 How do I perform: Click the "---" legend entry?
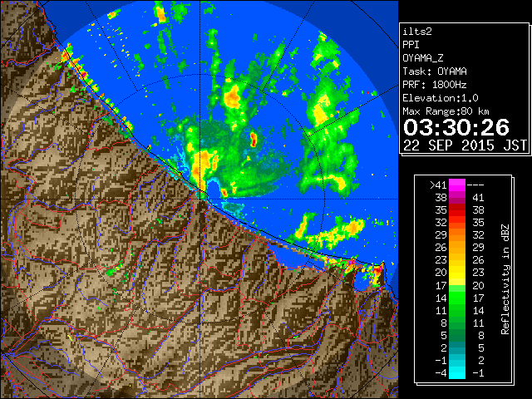(475, 185)
